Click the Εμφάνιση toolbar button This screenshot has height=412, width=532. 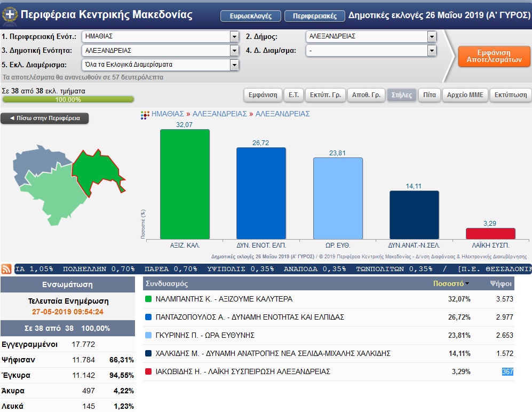(x=263, y=95)
